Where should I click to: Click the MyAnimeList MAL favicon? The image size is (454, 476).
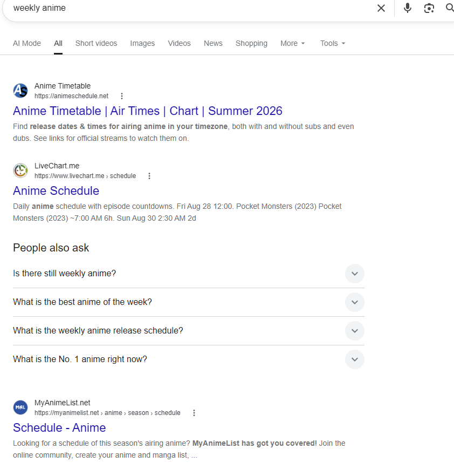(20, 407)
